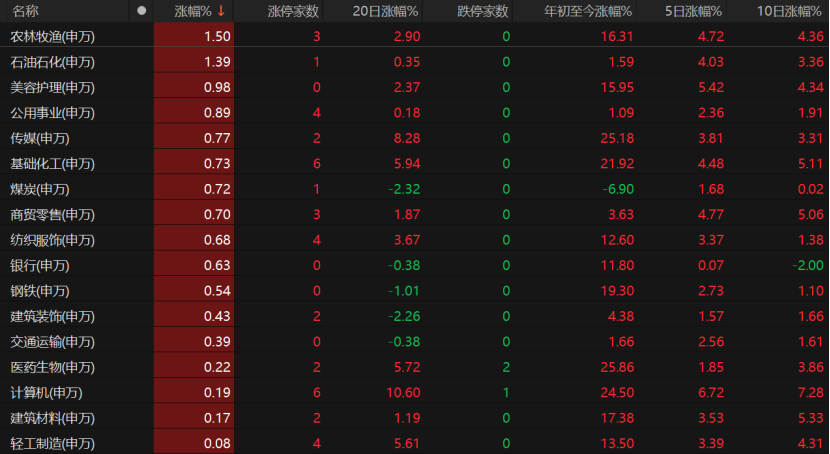This screenshot has height=454, width=830.
Task: Click 5日涨幅 value 0.07 for 银行
Action: [x=711, y=265]
